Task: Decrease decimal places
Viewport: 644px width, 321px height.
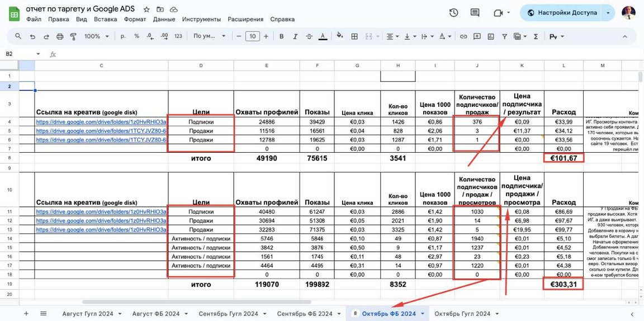Action: 150,36
